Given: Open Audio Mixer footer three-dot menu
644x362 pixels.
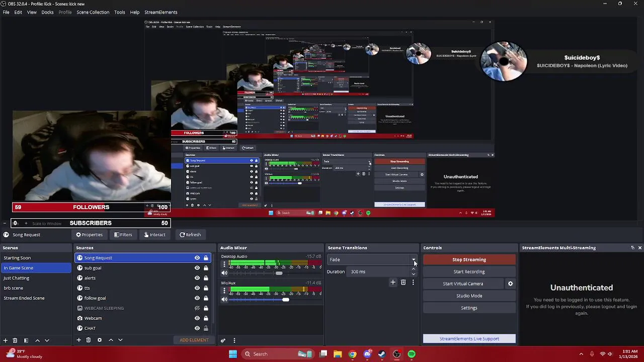Looking at the screenshot, I should [x=234, y=340].
